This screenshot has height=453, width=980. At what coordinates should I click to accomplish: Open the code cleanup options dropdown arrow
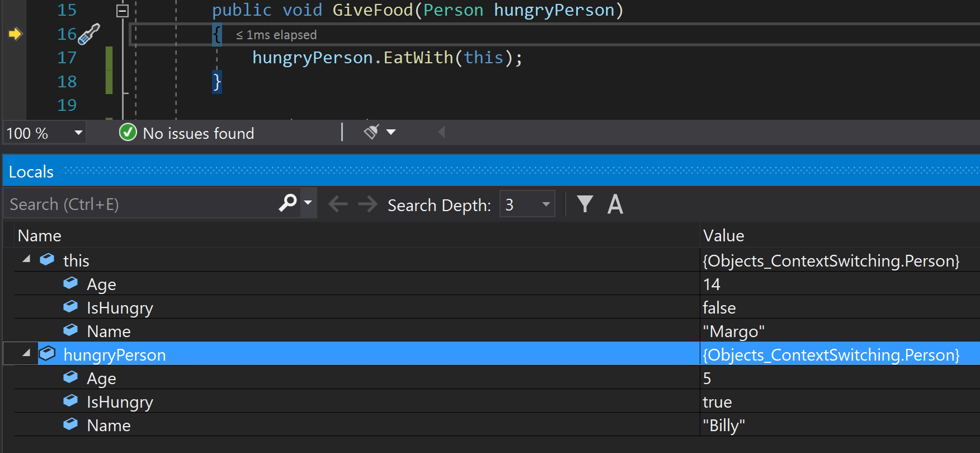[391, 132]
